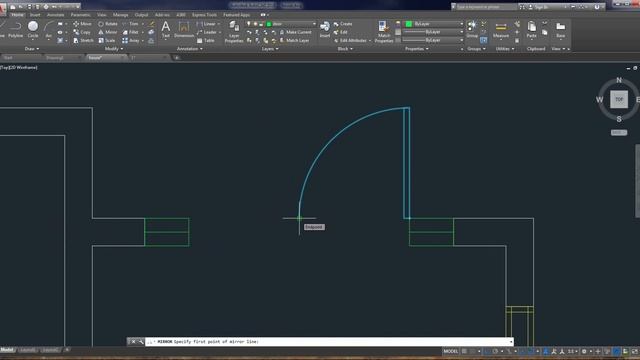Click the Trim tool in Modify
The height and width of the screenshot is (360, 640).
pyautogui.click(x=131, y=24)
